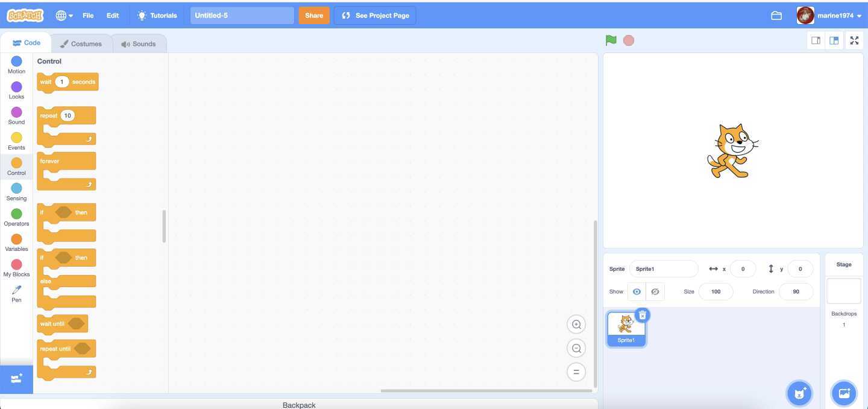Screen dimensions: 868x409
Task: Open the Add Extension panel
Action: [x=16, y=378]
